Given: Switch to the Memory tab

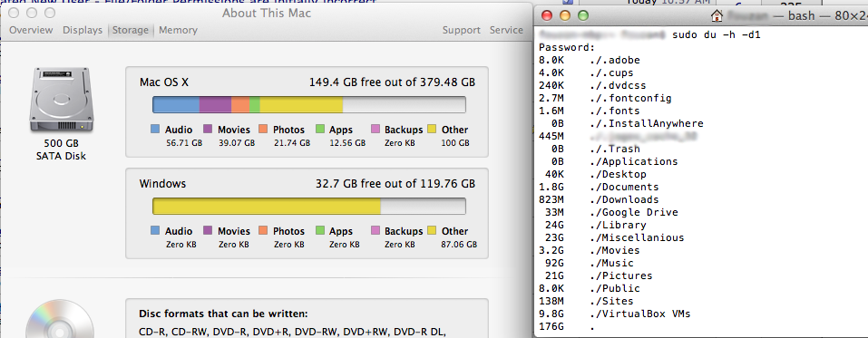Looking at the screenshot, I should pyautogui.click(x=178, y=31).
